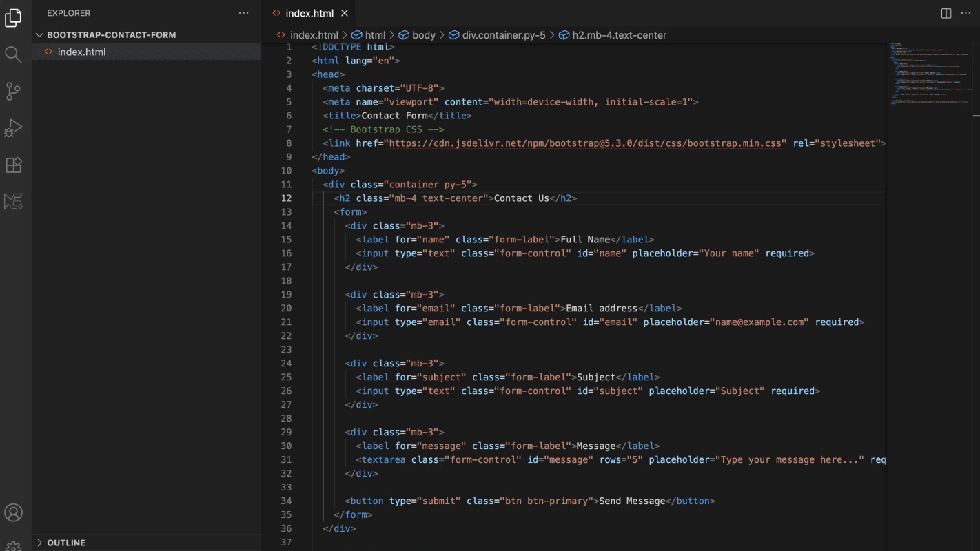980x551 pixels.
Task: Open the Search view icon
Action: tap(14, 54)
